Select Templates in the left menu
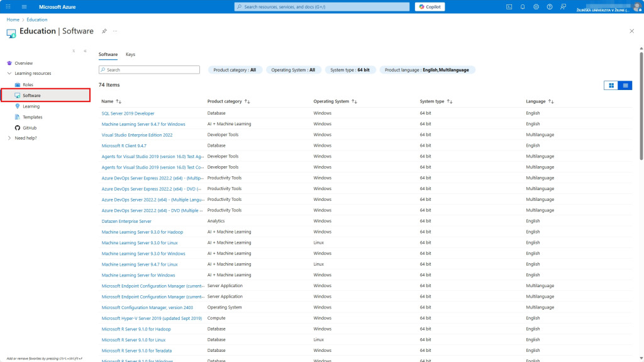 point(32,117)
